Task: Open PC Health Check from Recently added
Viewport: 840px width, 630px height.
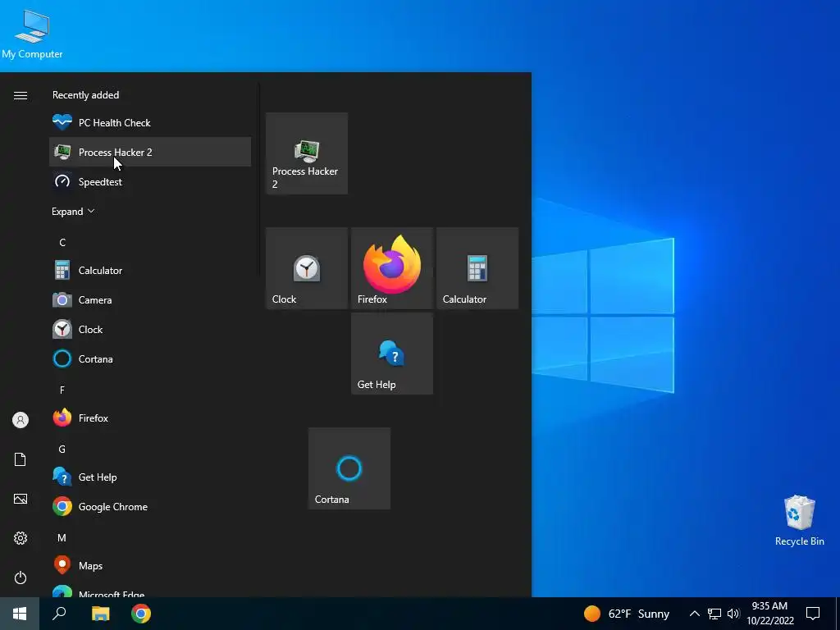Action: point(150,123)
